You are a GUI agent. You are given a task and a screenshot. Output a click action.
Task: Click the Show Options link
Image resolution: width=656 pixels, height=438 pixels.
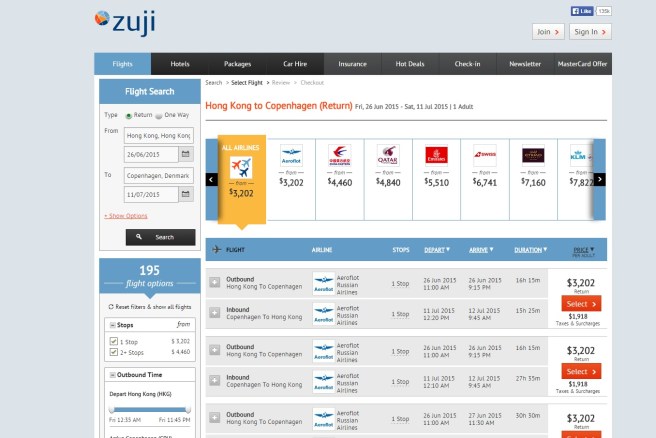pyautogui.click(x=126, y=215)
